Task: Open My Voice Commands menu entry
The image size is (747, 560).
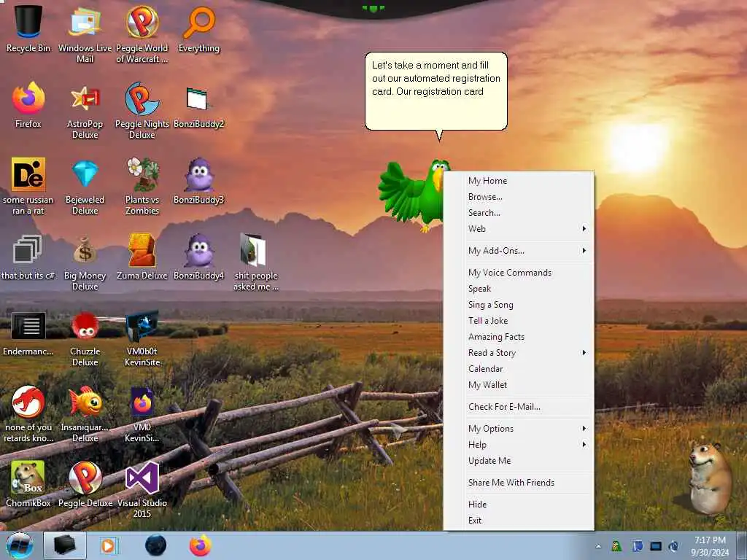Action: point(519,273)
